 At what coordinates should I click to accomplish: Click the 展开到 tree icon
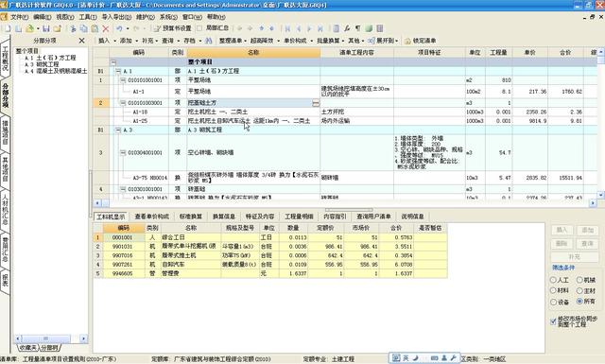[372, 41]
